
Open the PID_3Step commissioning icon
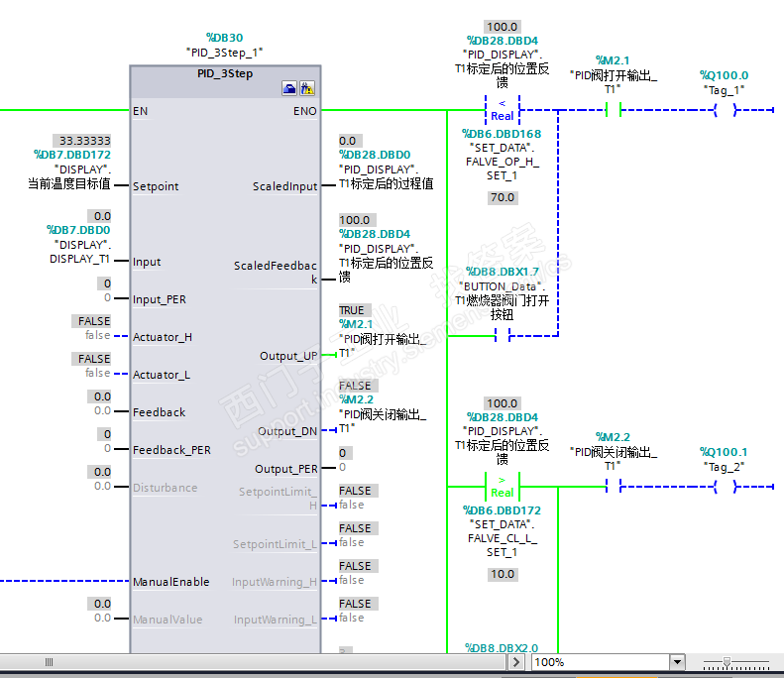(x=307, y=89)
